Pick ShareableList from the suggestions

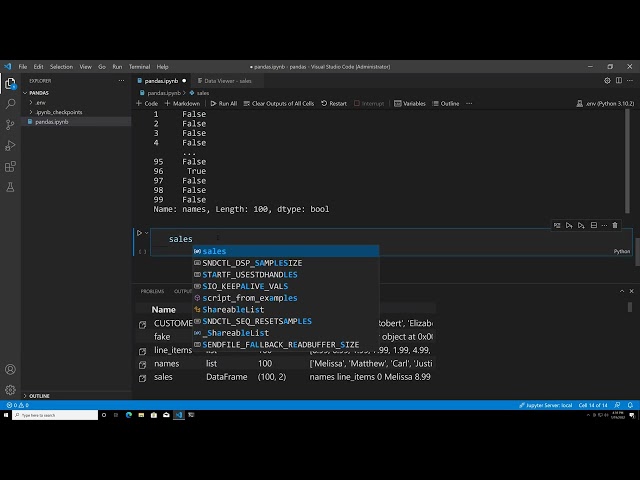pos(286,309)
